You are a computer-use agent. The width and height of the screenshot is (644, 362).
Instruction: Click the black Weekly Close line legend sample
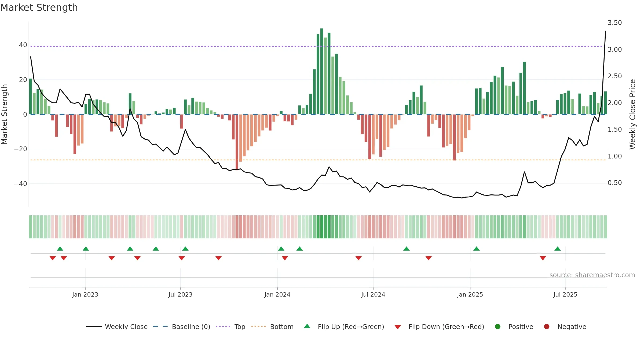click(x=94, y=327)
